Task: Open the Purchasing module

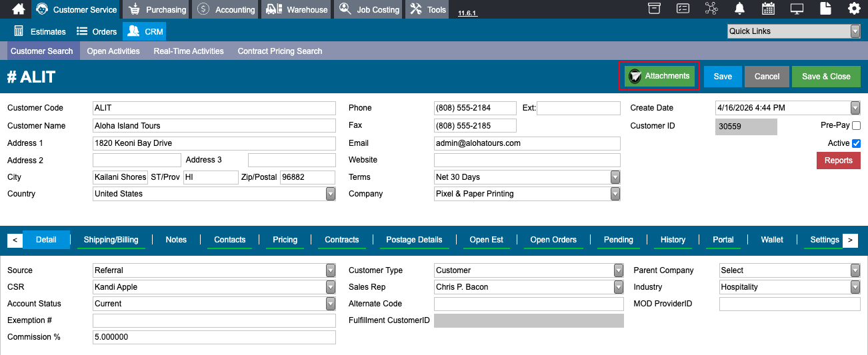Action: pyautogui.click(x=157, y=9)
